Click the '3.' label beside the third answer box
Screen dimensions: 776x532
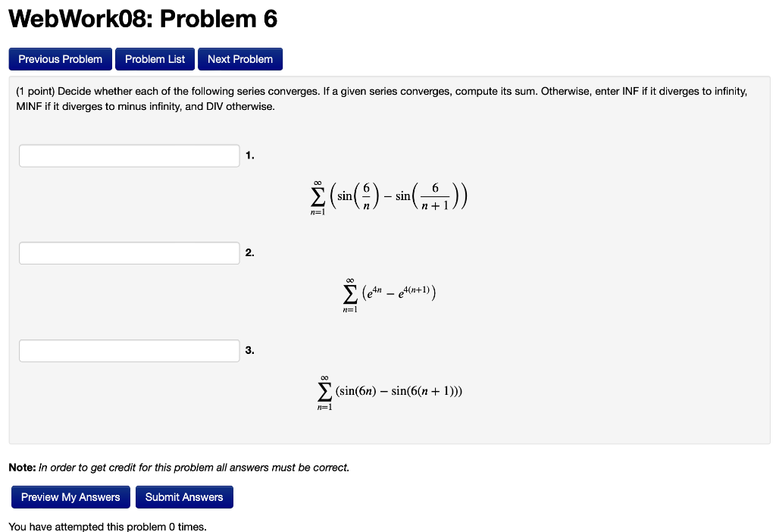[250, 350]
